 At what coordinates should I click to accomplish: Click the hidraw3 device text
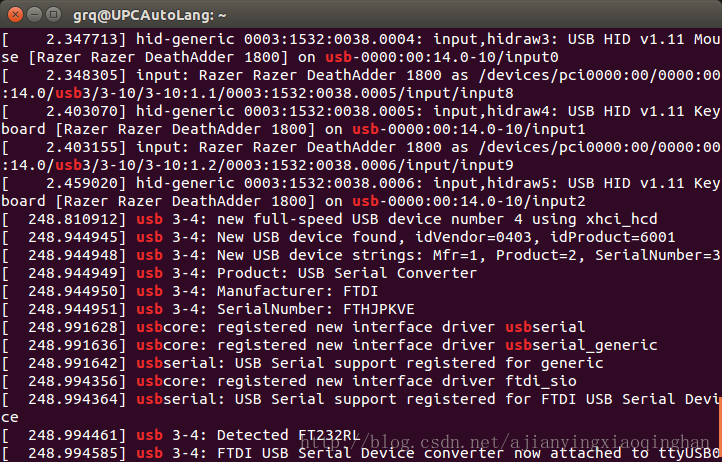tap(492, 39)
